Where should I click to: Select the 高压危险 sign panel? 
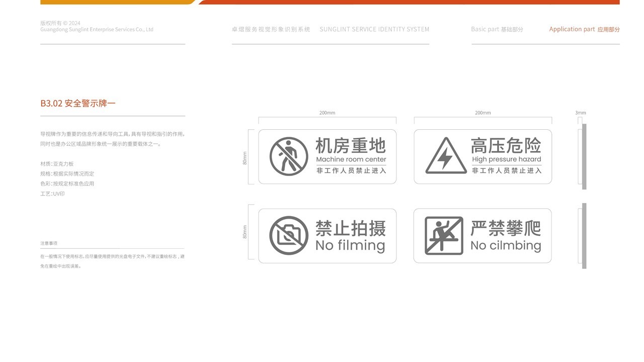click(x=482, y=156)
